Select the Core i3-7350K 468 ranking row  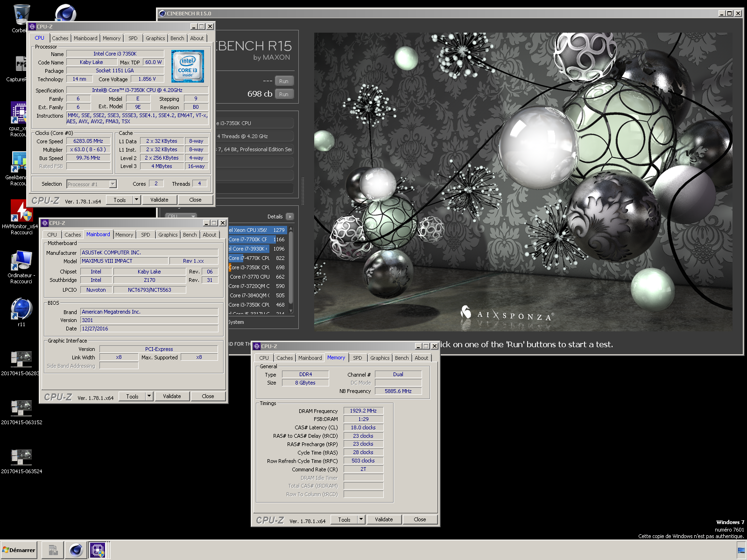pos(257,305)
